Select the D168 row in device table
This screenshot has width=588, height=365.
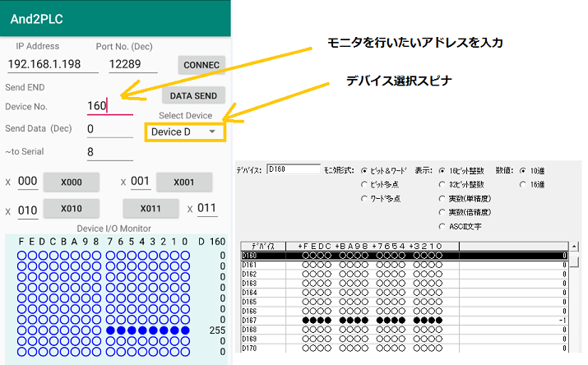404,330
